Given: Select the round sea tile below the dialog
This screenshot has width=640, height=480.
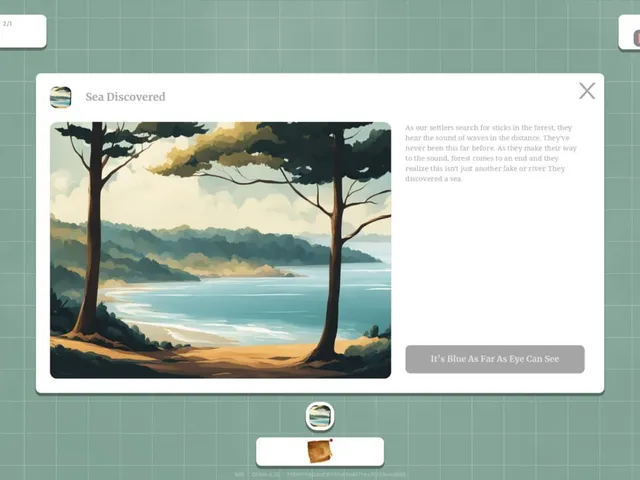Looking at the screenshot, I should tap(320, 416).
